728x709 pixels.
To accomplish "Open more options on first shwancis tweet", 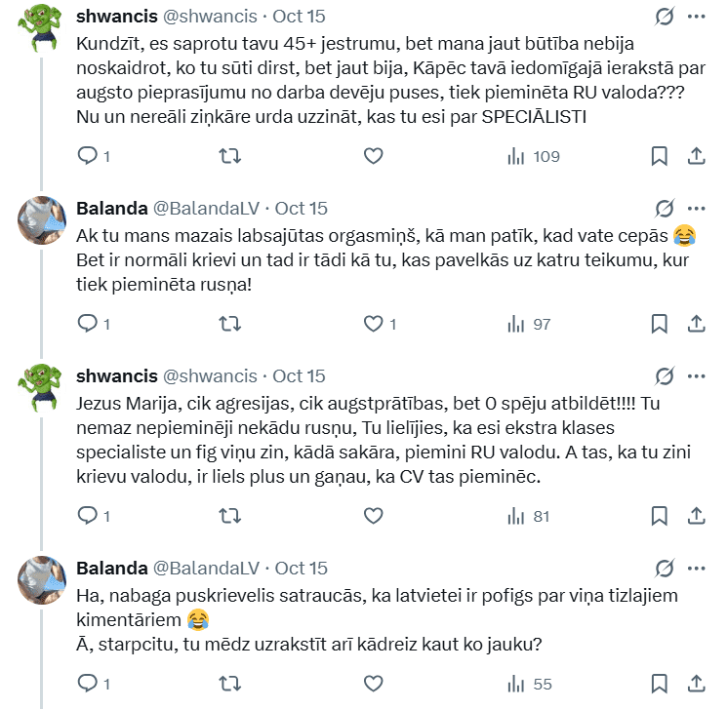I will [x=697, y=17].
